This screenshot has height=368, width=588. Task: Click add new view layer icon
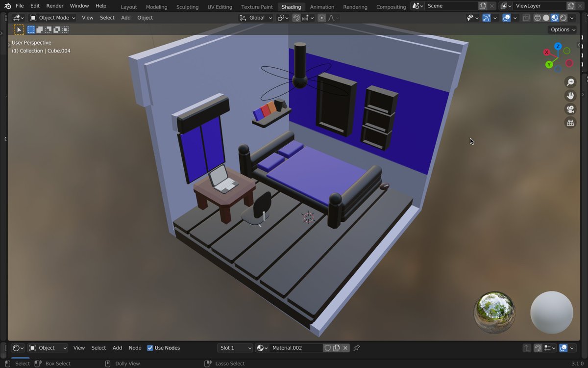571,6
